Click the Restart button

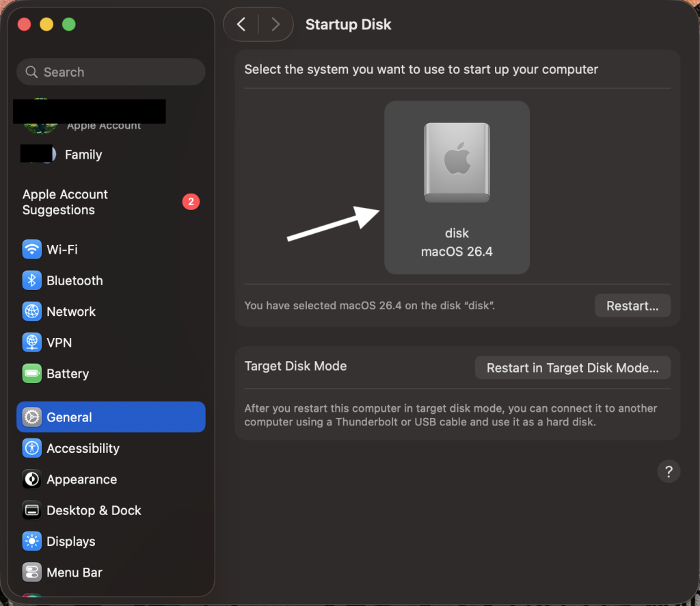[x=632, y=305]
